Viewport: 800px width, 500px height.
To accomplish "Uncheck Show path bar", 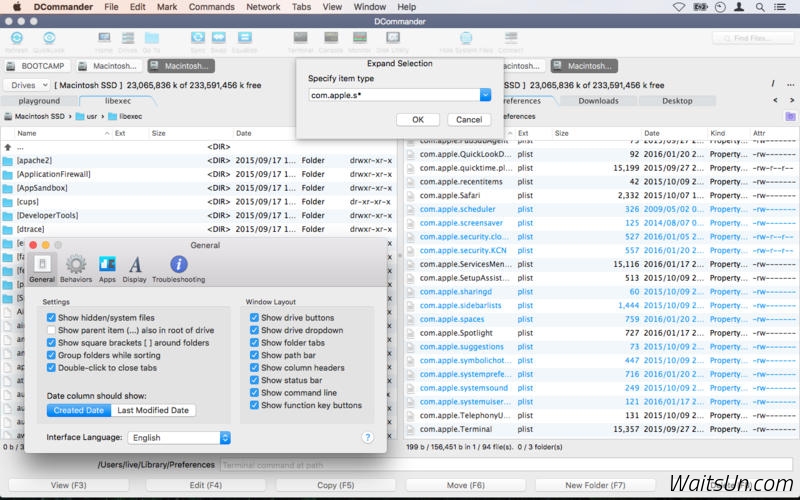I will click(254, 355).
